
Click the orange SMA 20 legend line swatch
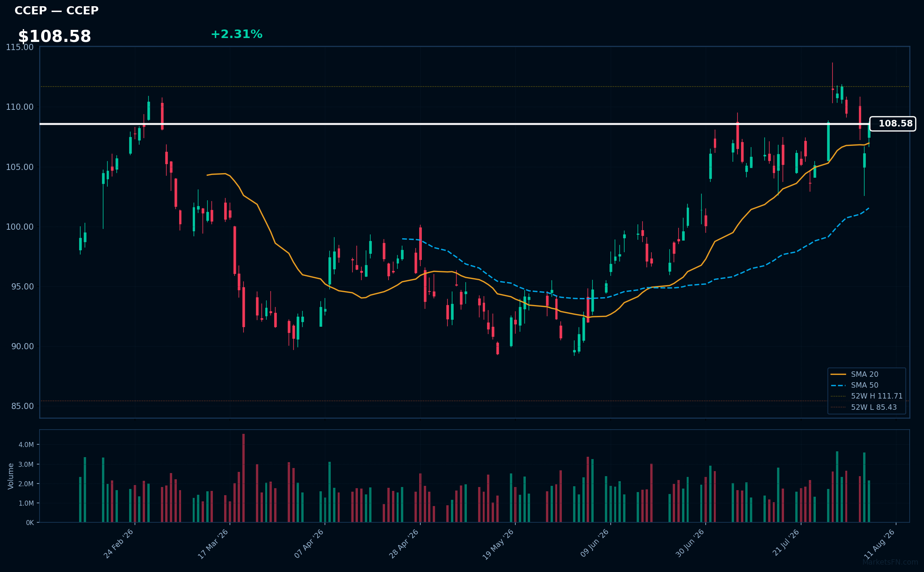click(838, 374)
